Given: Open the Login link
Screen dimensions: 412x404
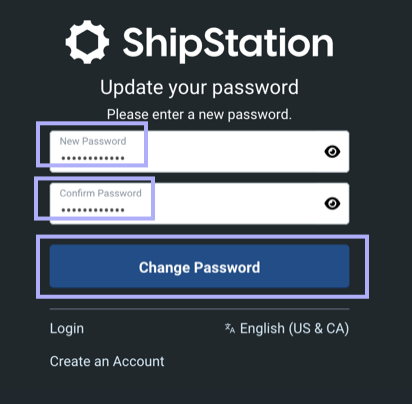Looking at the screenshot, I should [67, 329].
